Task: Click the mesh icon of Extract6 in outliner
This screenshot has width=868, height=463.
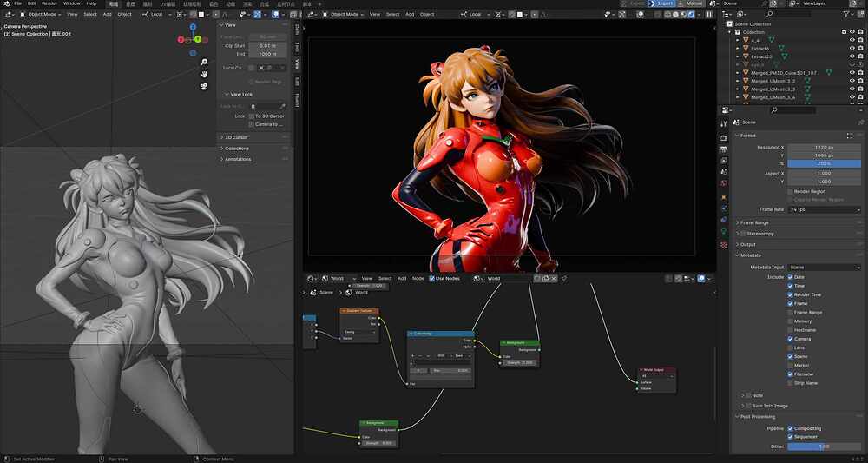Action: (x=746, y=48)
